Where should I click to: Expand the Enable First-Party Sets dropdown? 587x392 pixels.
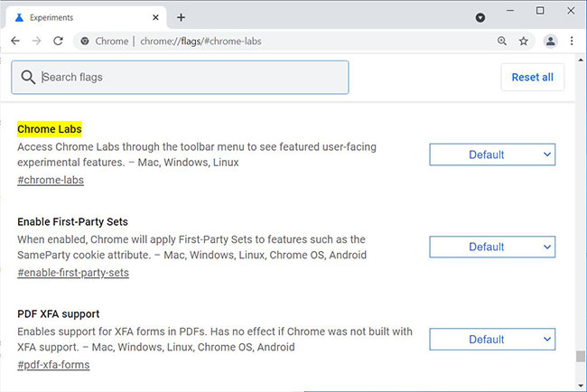pos(492,247)
